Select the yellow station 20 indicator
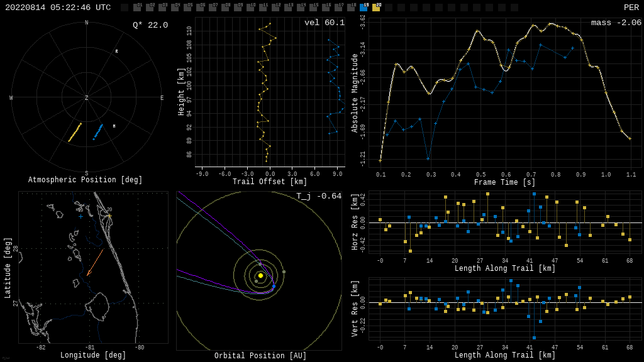Image resolution: width=644 pixels, height=362 pixels. (376, 8)
